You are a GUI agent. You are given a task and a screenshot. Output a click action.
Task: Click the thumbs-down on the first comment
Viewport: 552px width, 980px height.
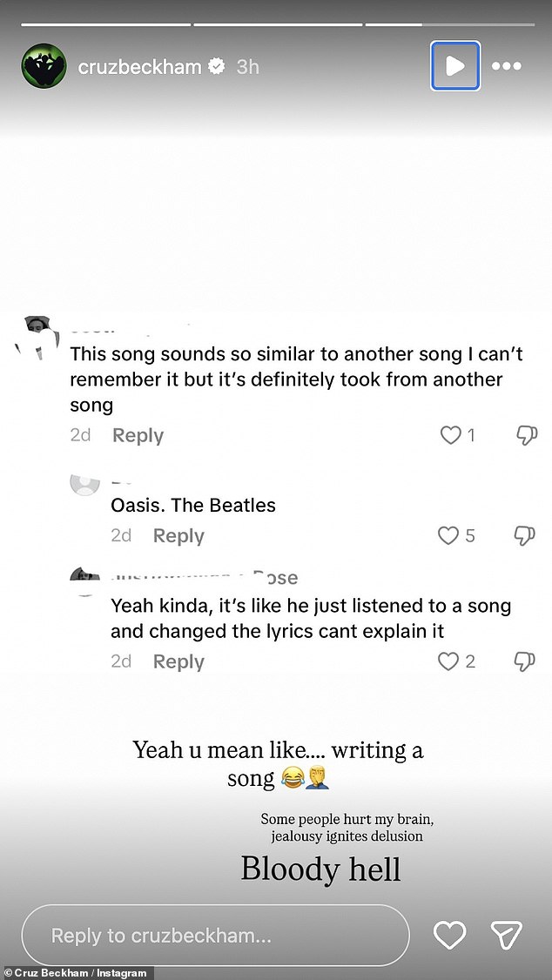[x=526, y=435]
